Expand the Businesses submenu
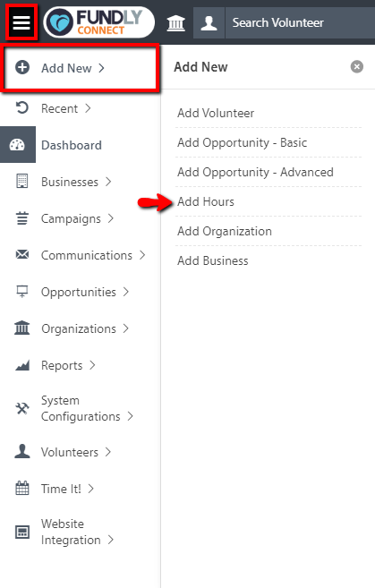Image resolution: width=375 pixels, height=588 pixels. pos(76,182)
